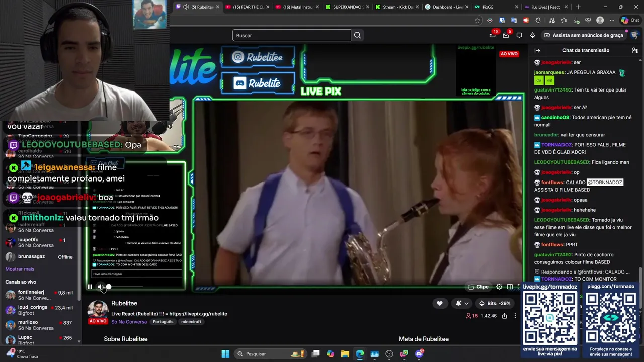
Task: Open the Windows Start menu
Action: 225,354
